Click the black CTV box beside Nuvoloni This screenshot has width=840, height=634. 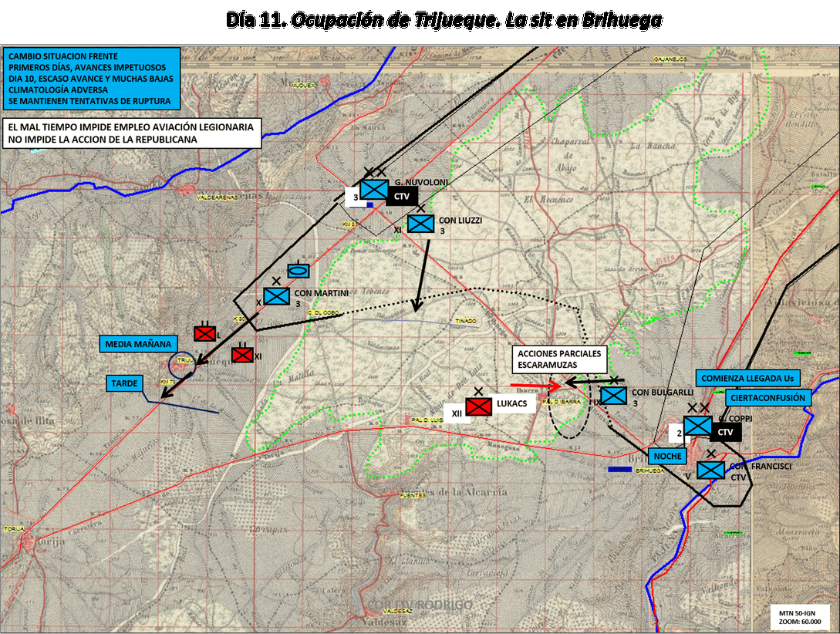(402, 197)
